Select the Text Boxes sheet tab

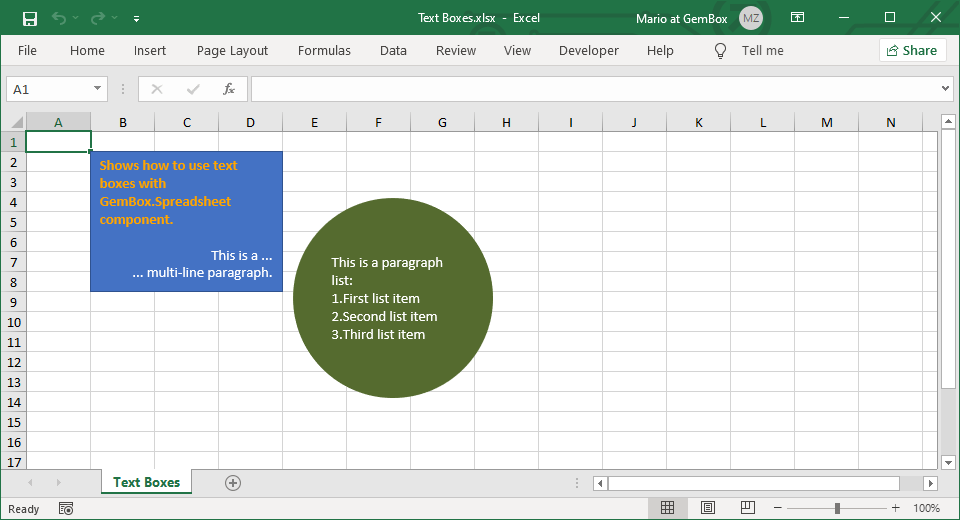pyautogui.click(x=147, y=483)
